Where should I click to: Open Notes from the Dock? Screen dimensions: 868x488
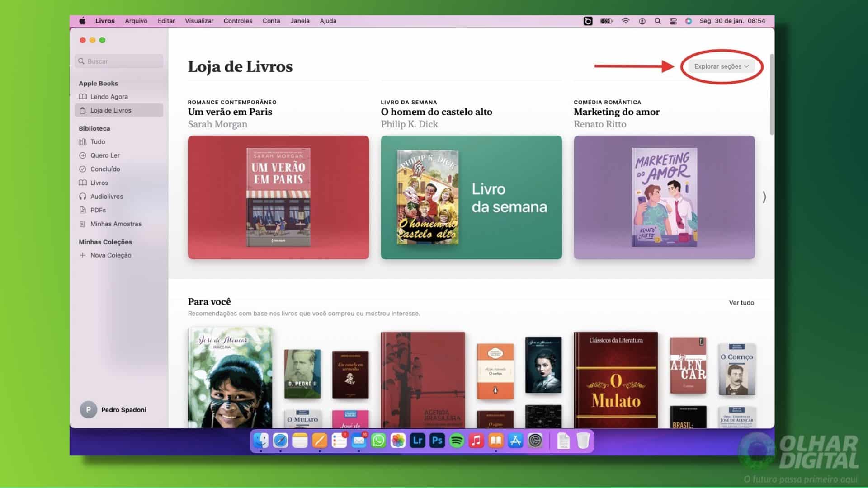click(300, 441)
